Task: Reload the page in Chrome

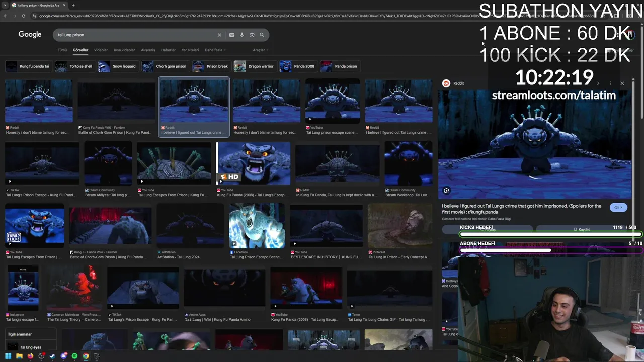Action: tap(24, 16)
